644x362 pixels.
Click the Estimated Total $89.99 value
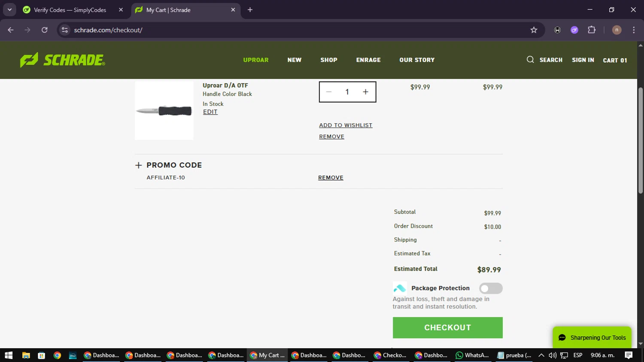[x=489, y=270]
